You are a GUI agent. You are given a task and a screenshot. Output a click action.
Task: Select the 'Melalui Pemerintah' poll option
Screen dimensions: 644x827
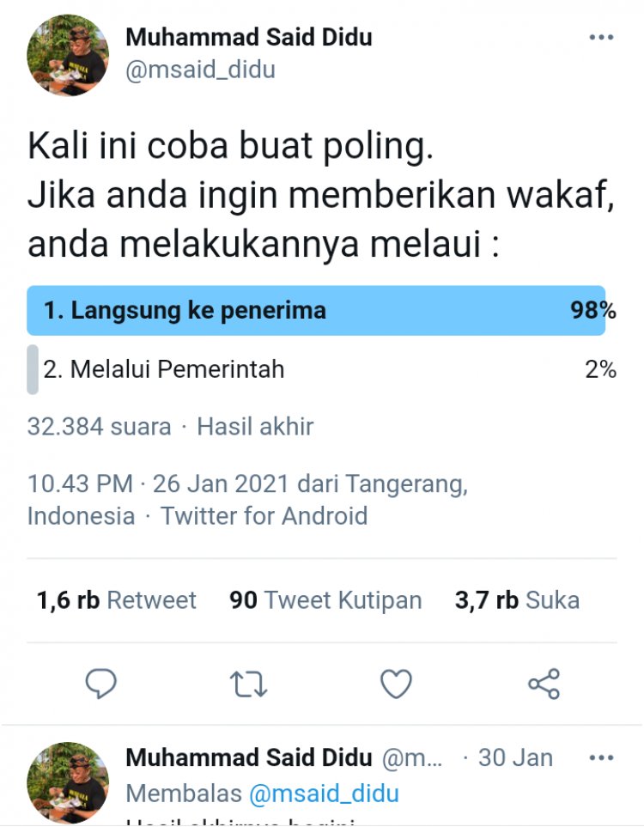164,369
